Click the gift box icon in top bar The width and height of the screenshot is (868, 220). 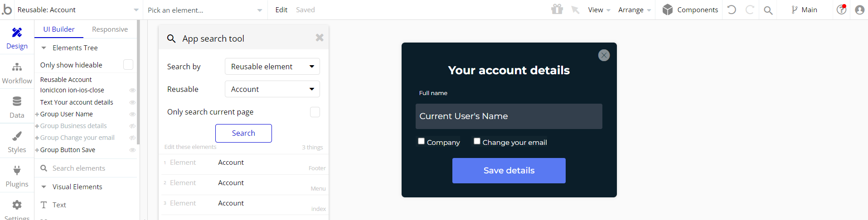tap(557, 10)
